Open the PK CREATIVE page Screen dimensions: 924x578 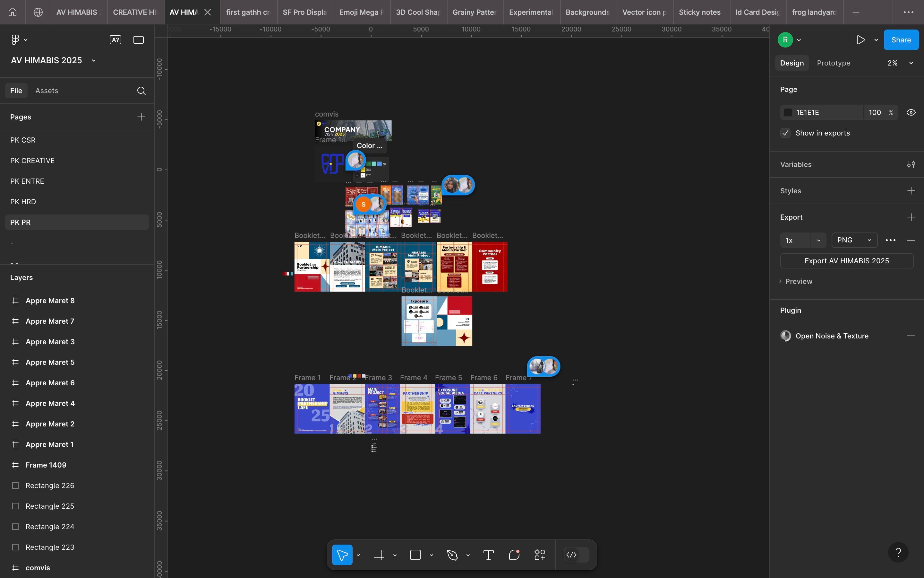(77, 161)
